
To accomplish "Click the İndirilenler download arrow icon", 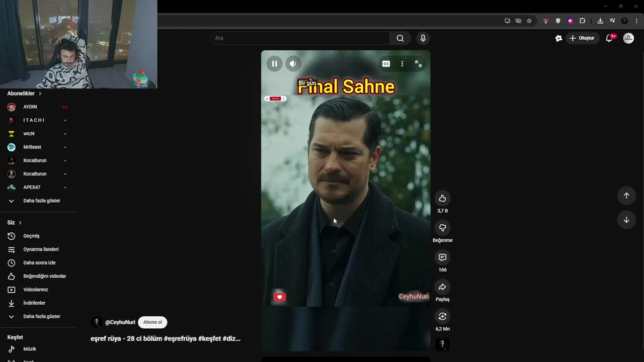I will click(12, 303).
